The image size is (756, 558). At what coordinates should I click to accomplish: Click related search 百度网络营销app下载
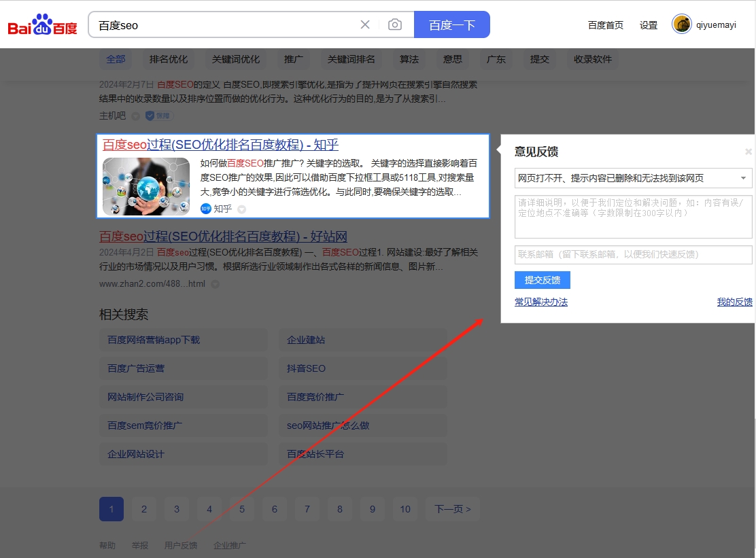pos(183,341)
